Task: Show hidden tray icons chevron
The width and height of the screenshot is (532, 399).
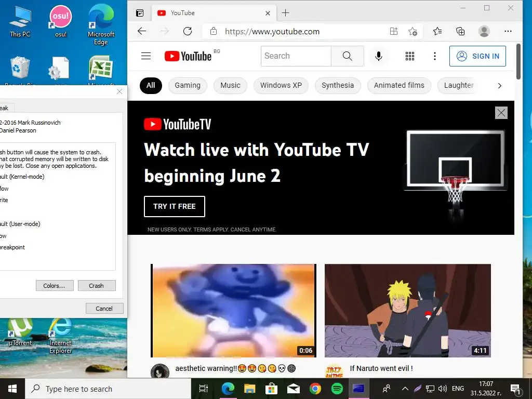Action: (x=405, y=389)
